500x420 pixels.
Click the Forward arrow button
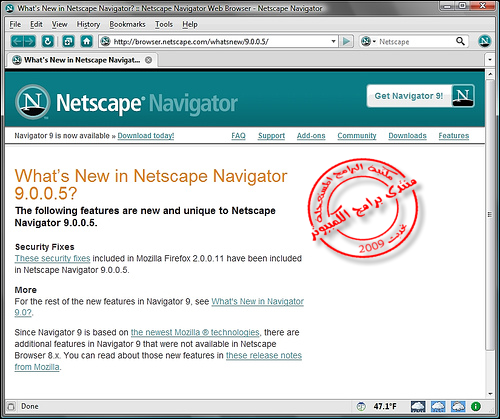[30, 42]
